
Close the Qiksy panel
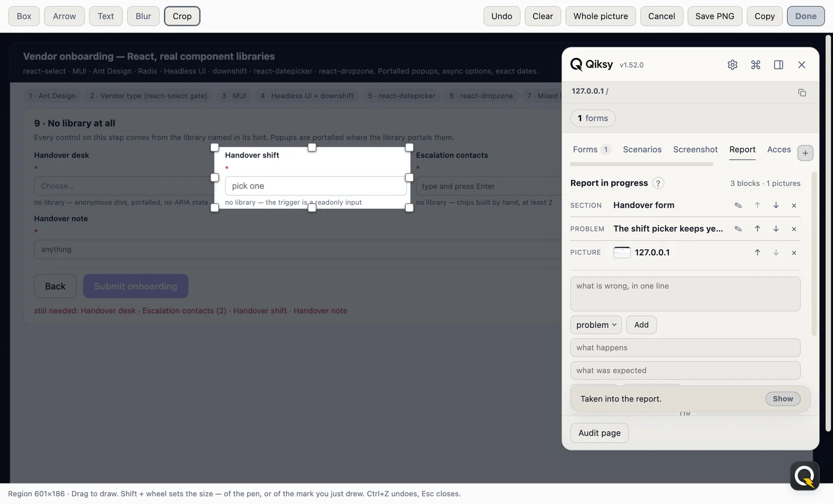click(x=802, y=64)
